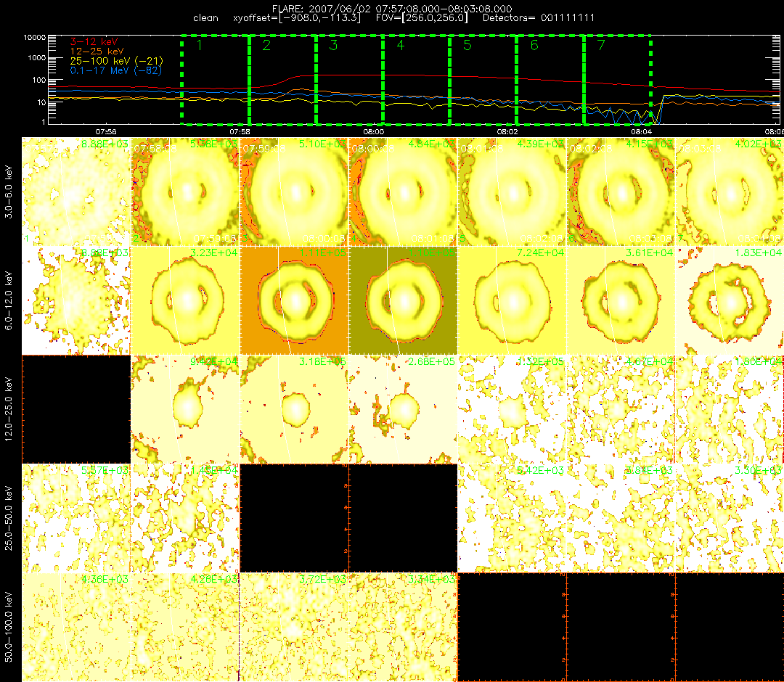The height and width of the screenshot is (682, 784).
Task: Select time interval marker 6 on lightcurve
Action: 534,45
